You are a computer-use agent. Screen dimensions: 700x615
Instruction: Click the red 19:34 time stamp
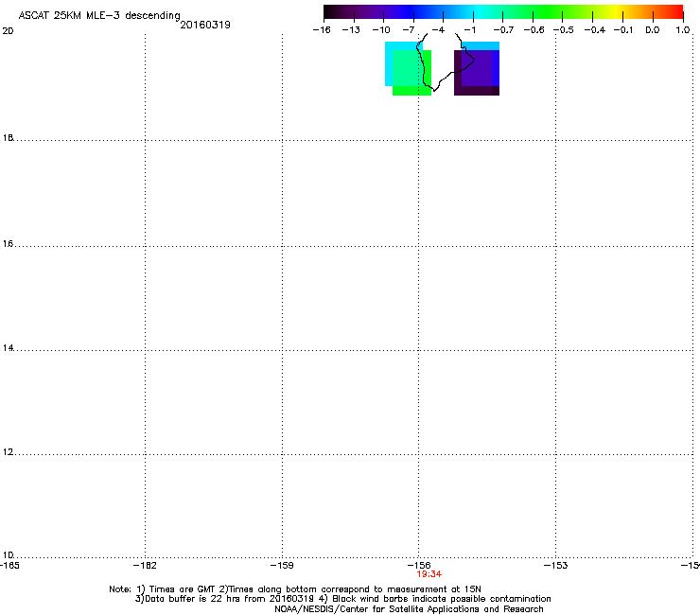(x=429, y=574)
